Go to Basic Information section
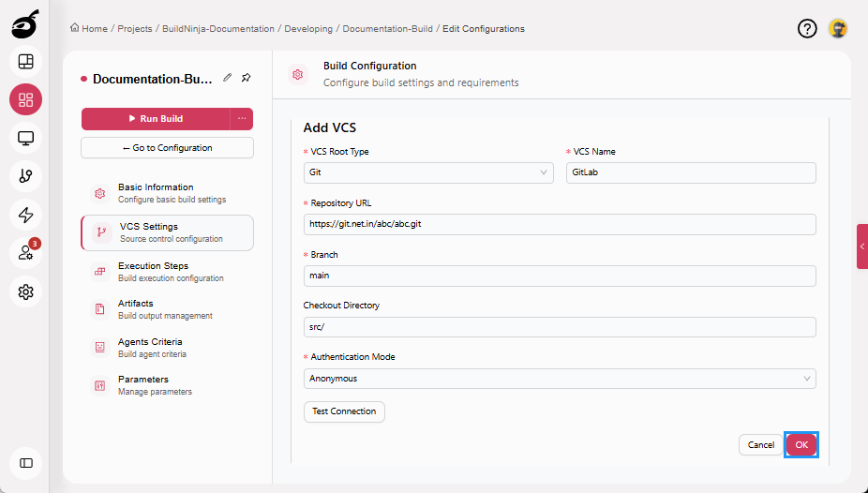868x493 pixels. [x=167, y=193]
